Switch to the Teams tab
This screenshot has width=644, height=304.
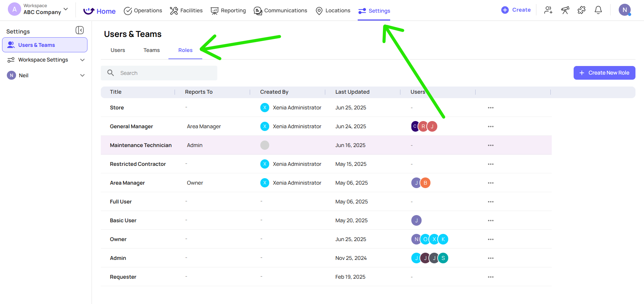pyautogui.click(x=151, y=50)
